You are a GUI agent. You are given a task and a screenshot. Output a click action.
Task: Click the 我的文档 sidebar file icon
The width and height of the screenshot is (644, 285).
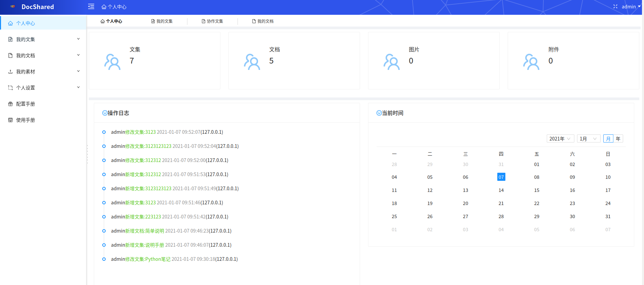click(x=10, y=55)
